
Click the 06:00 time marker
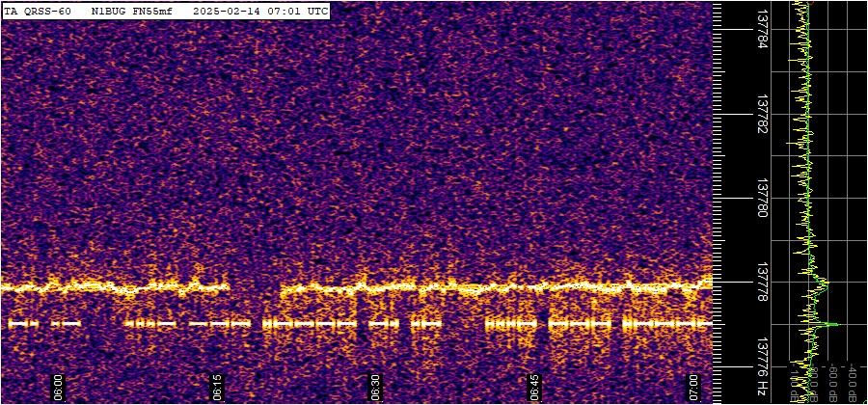[58, 386]
